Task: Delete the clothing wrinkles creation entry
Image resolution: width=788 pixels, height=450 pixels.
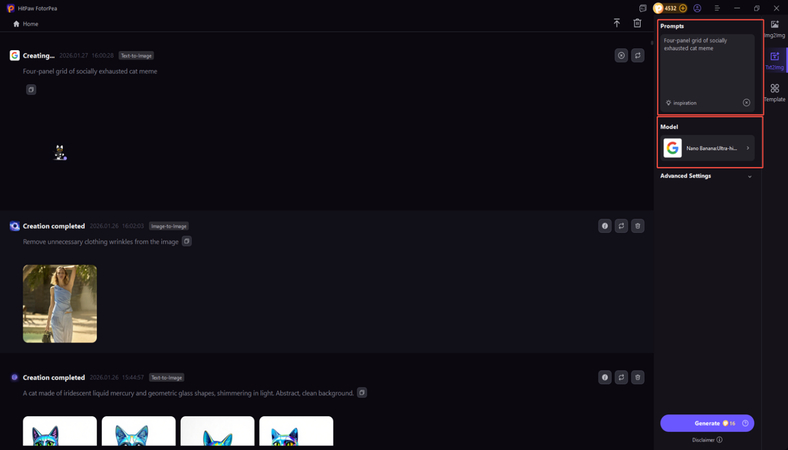Action: pyautogui.click(x=638, y=226)
